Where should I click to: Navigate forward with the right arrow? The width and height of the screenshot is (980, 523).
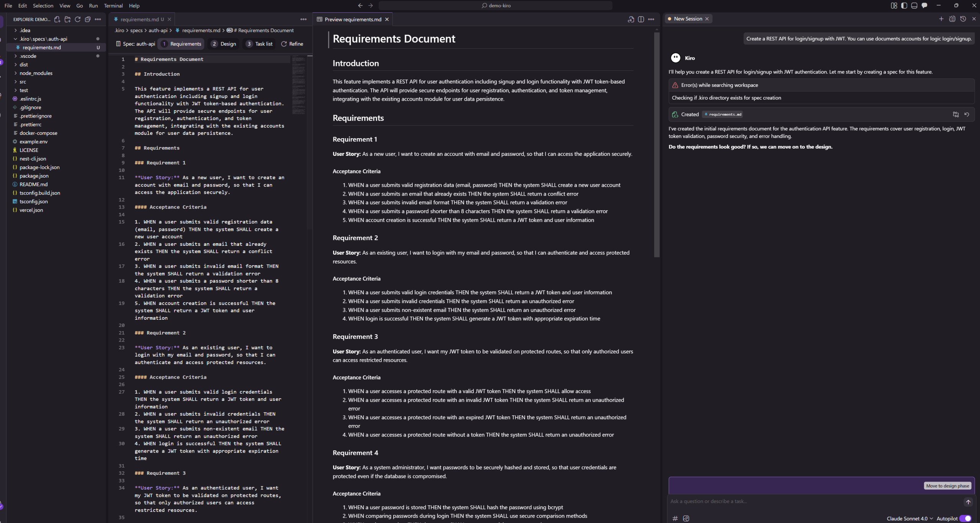tap(371, 5)
